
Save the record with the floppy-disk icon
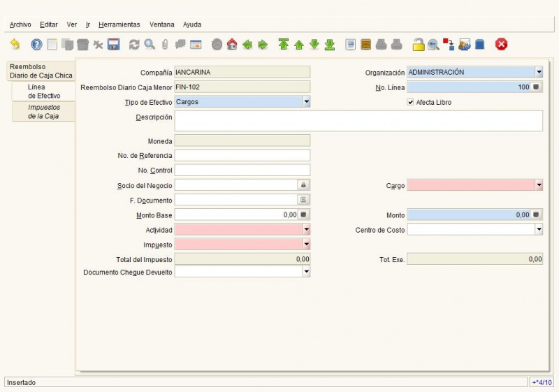point(114,45)
